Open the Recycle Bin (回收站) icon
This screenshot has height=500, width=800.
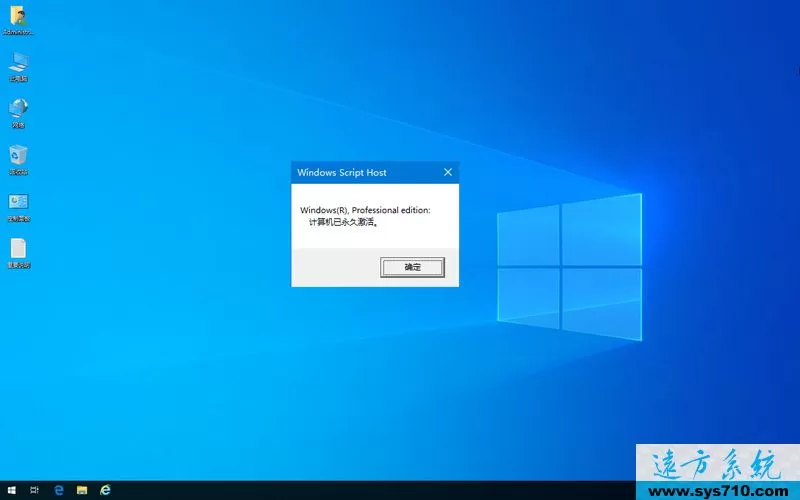coord(18,156)
